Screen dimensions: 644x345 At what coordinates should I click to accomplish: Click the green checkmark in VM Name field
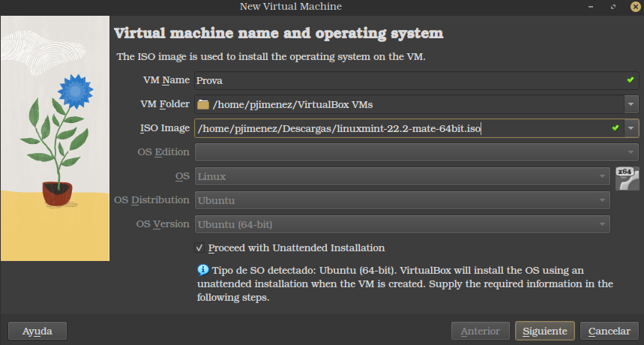pos(631,79)
